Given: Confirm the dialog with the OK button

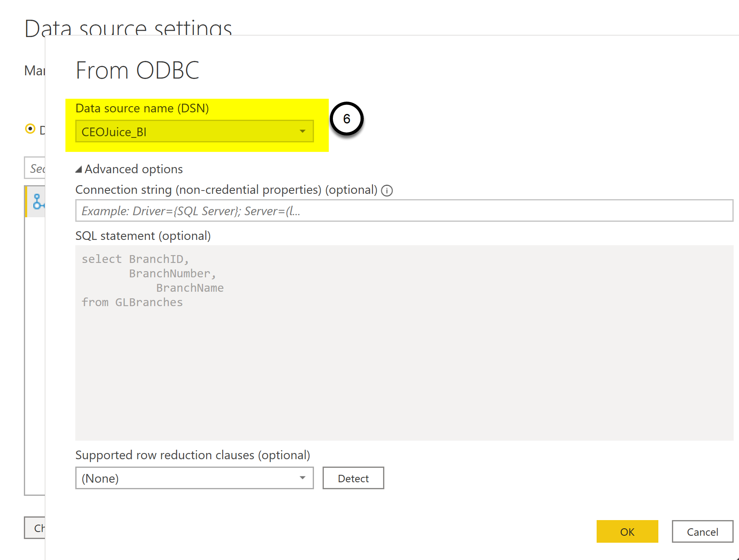Looking at the screenshot, I should pyautogui.click(x=627, y=532).
